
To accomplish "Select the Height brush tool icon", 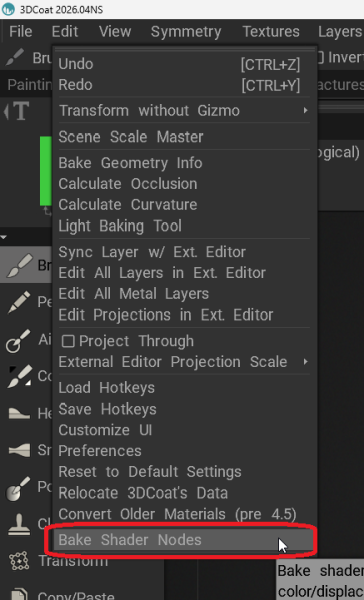I will tap(19, 413).
